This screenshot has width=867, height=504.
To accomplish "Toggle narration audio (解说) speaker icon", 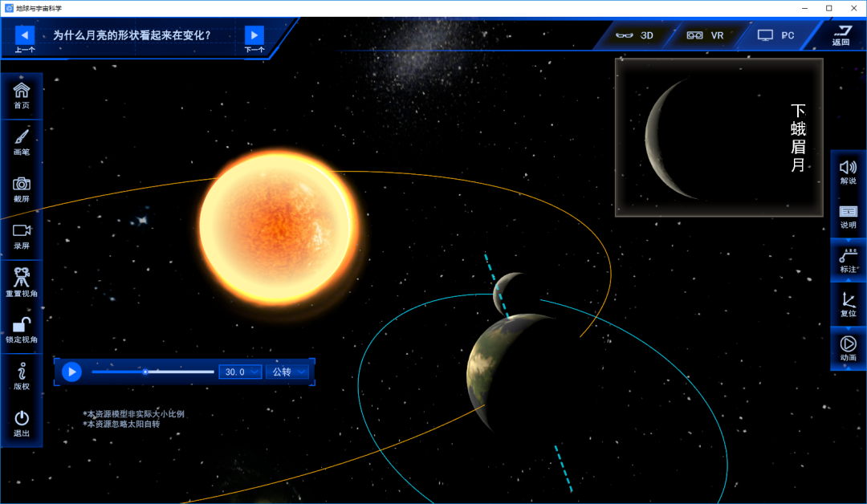I will pos(849,172).
